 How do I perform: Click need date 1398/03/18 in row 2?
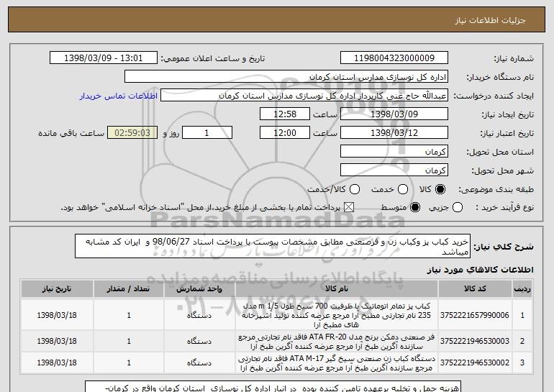coord(57,341)
